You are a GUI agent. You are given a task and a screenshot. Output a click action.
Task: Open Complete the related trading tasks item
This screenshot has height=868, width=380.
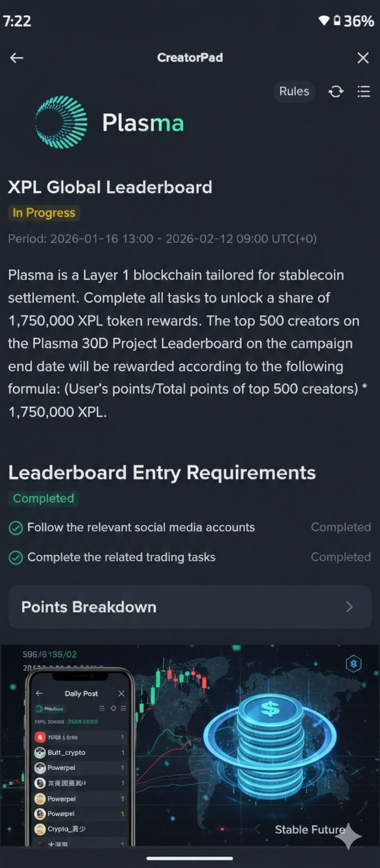pos(122,558)
